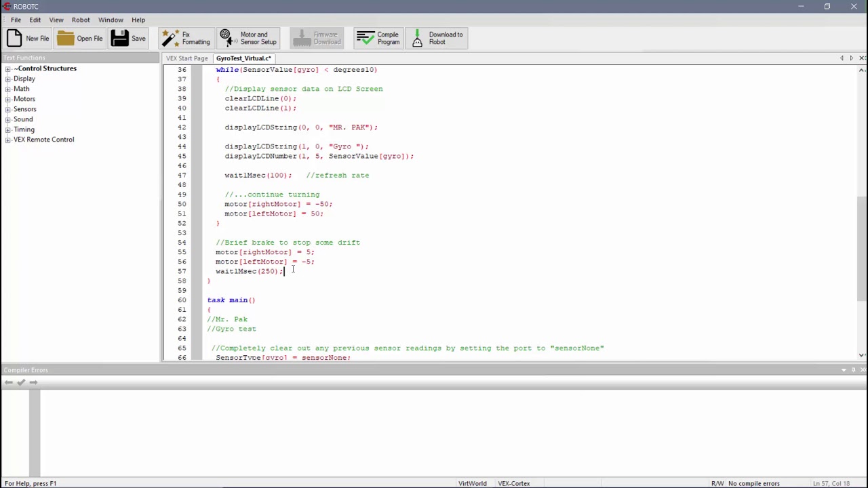Click on task main() code line

pos(231,300)
